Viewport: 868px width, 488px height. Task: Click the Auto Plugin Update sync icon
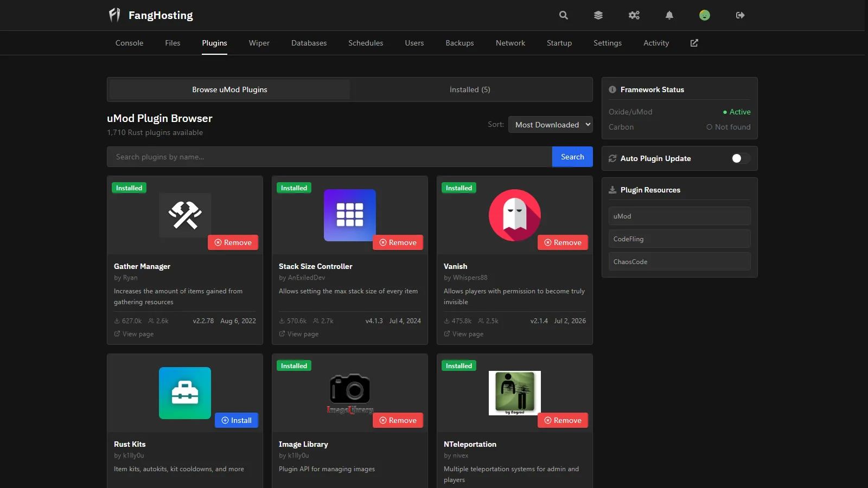[x=612, y=158]
